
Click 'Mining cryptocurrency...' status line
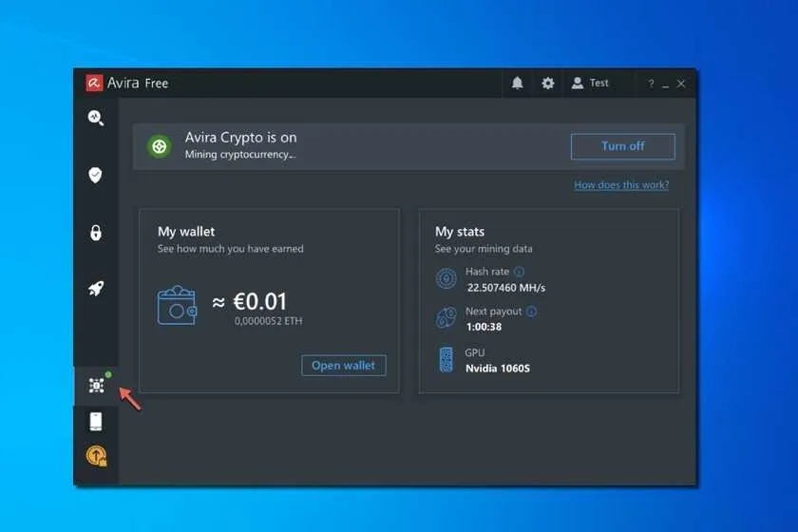[x=240, y=154]
